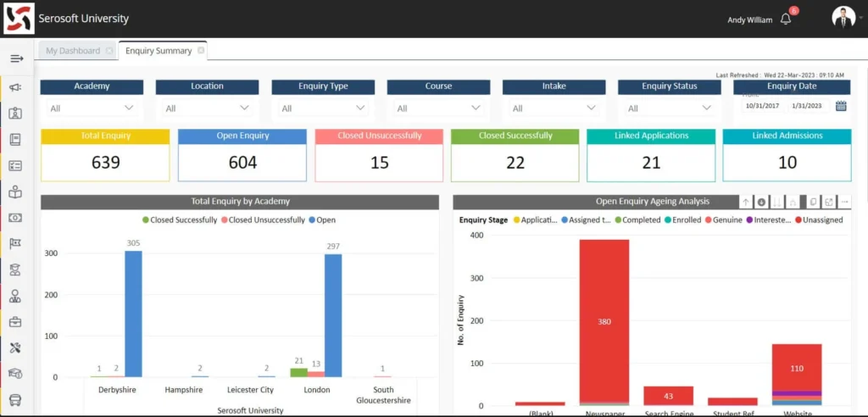
Task: Click the notification bell icon
Action: [x=786, y=19]
